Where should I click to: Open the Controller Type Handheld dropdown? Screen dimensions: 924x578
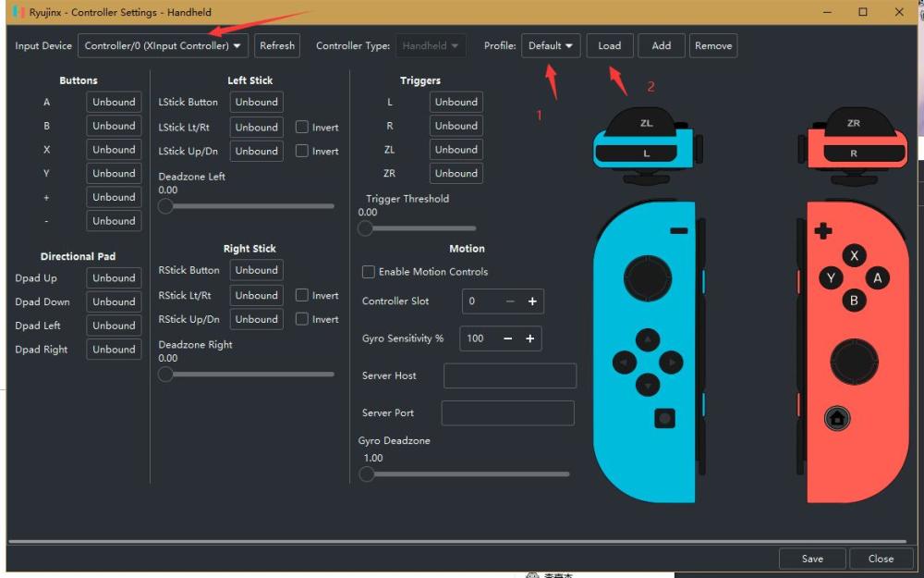(431, 45)
